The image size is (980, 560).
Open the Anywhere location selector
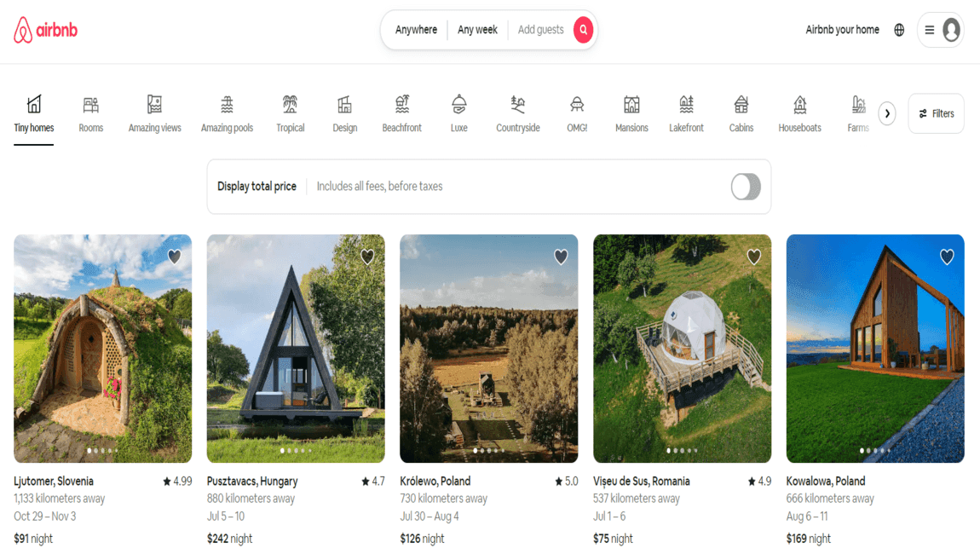[x=415, y=29]
